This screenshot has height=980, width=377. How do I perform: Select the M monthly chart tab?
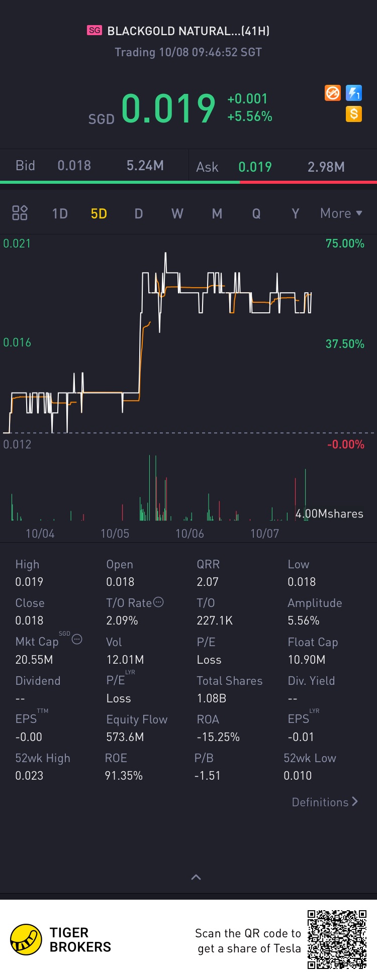pos(217,214)
